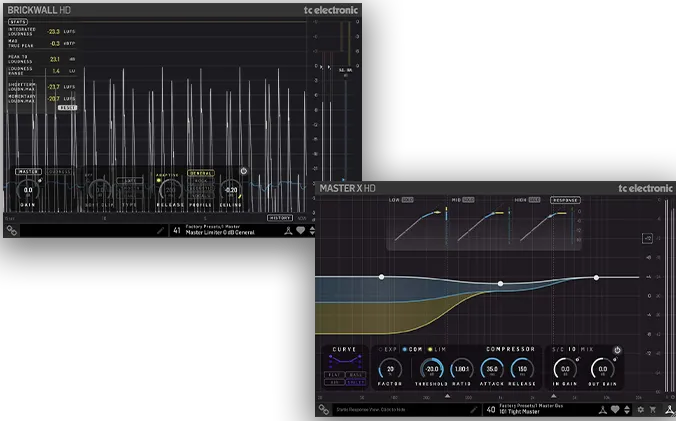The image size is (676, 421).
Task: Reset the loudness stats in Brickwall HD
Action: (x=67, y=107)
